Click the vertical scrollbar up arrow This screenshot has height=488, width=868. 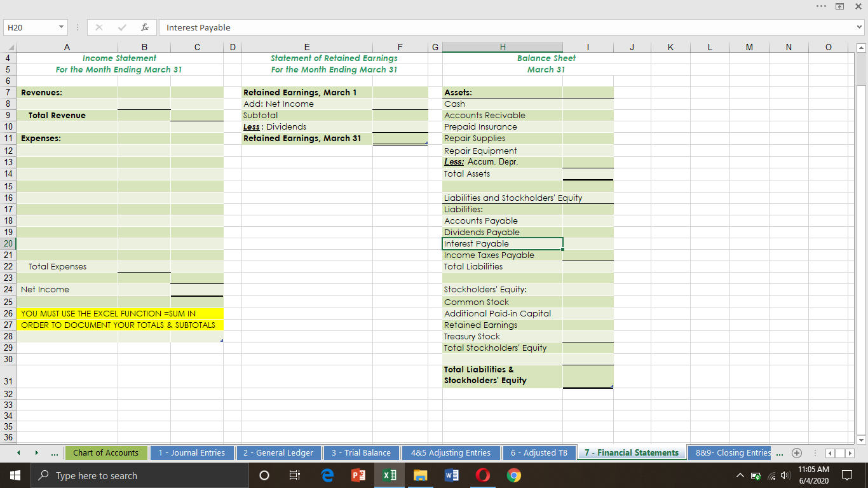(862, 46)
